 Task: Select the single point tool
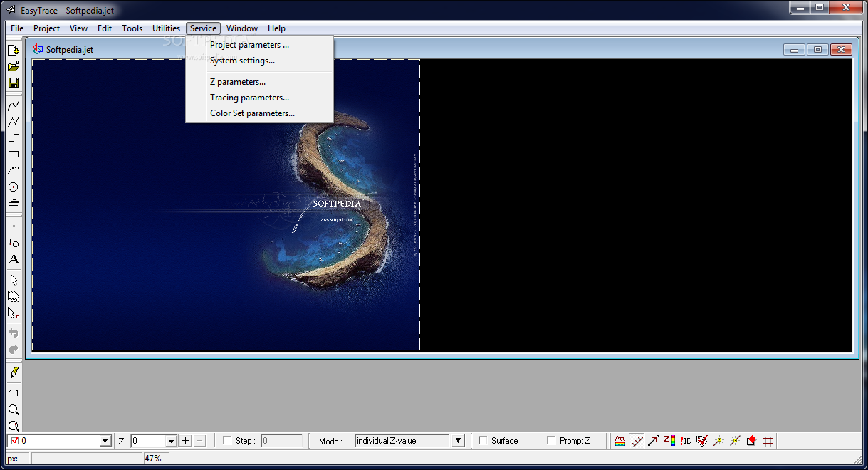(x=13, y=226)
